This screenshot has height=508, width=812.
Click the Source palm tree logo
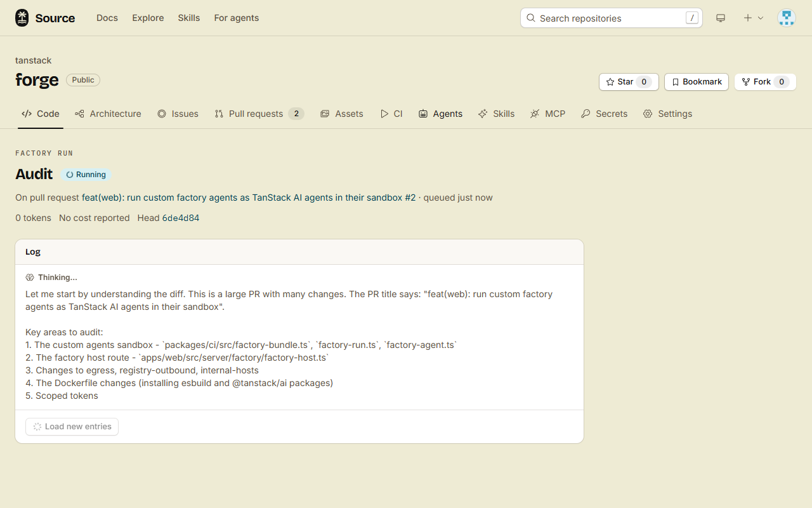(x=22, y=18)
